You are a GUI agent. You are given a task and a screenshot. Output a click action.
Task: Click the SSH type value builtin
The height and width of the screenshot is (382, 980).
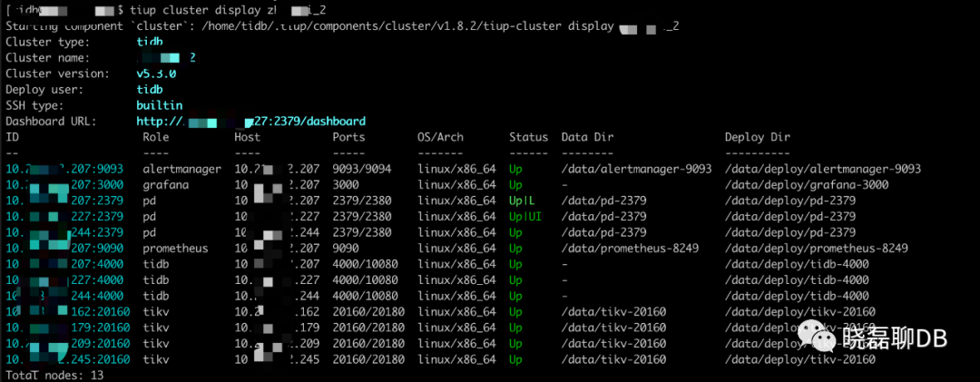160,105
